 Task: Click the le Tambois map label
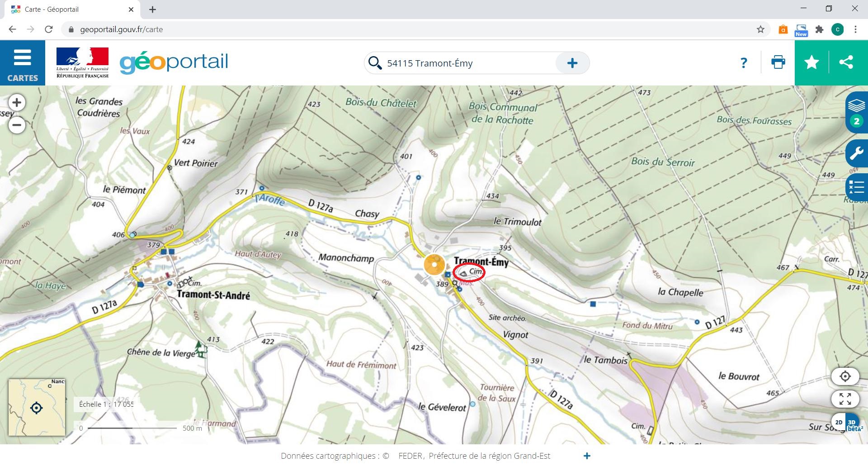606,360
